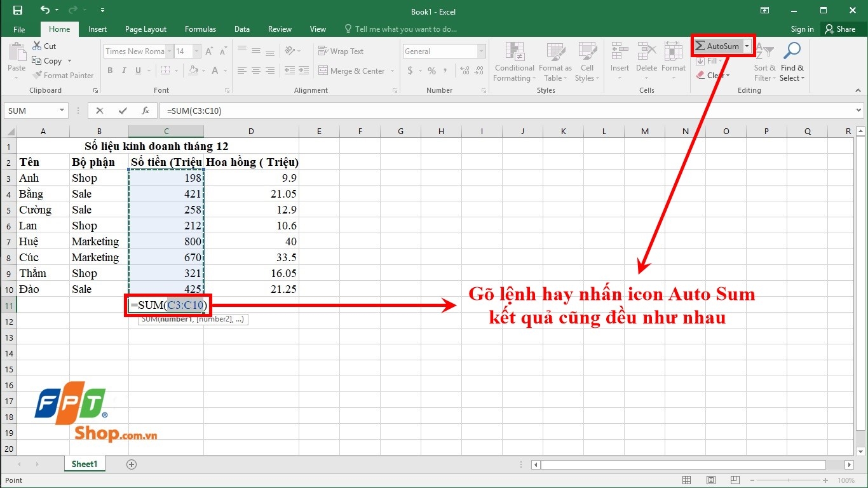Image resolution: width=868 pixels, height=488 pixels.
Task: Open Format as Table gallery
Action: tap(555, 62)
